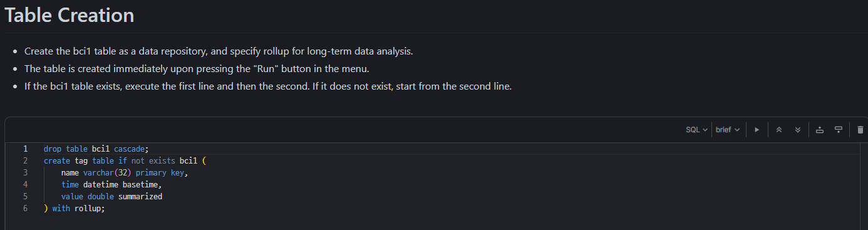Viewport: 868px width, 230px height.
Task: Delete the cell using the trash icon
Action: [860, 130]
